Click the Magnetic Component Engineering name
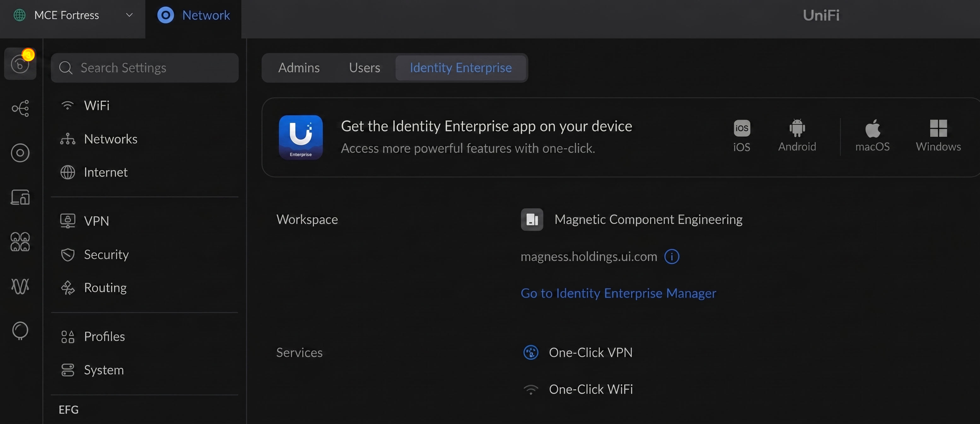980x424 pixels. pos(648,220)
